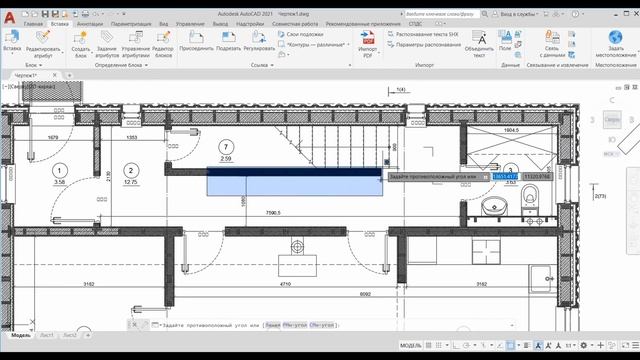The image size is (640, 360).
Task: Switch to Лист2 layout tab
Action: tap(70, 335)
